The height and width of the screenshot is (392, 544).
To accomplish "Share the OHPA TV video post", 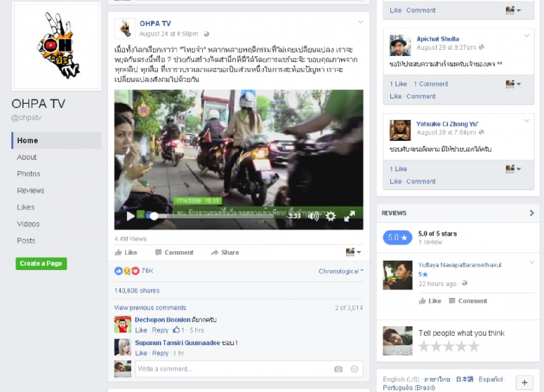I will 225,252.
